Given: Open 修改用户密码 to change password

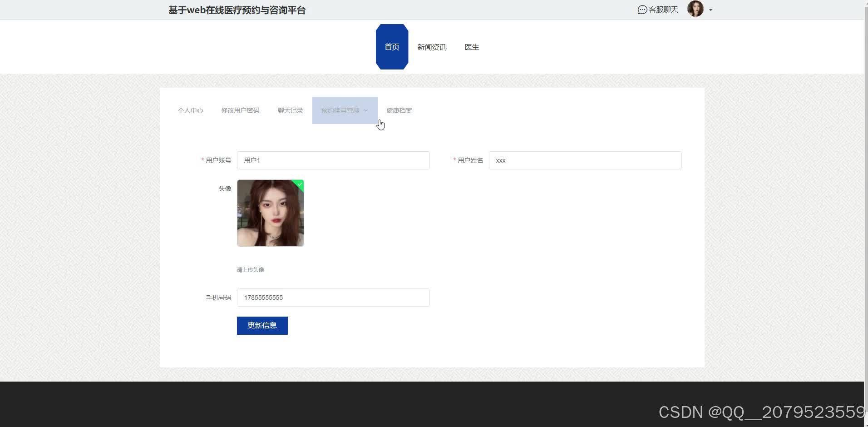Looking at the screenshot, I should click(240, 110).
